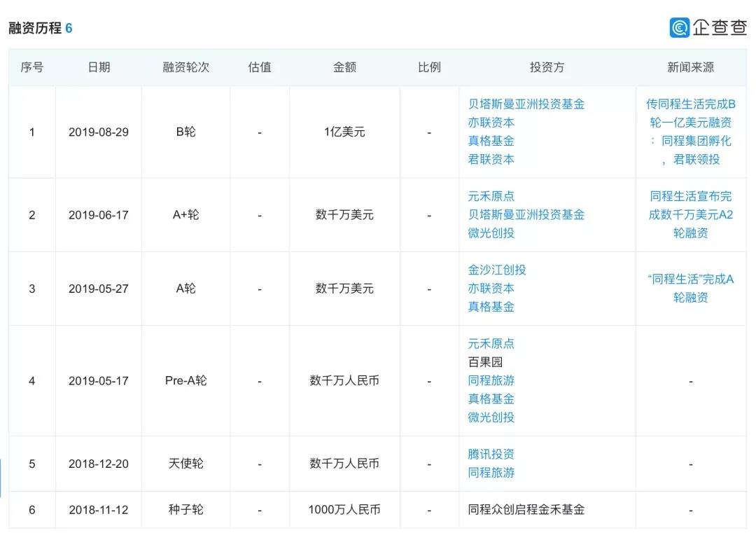Select the 种子轮 round cell

tap(185, 509)
